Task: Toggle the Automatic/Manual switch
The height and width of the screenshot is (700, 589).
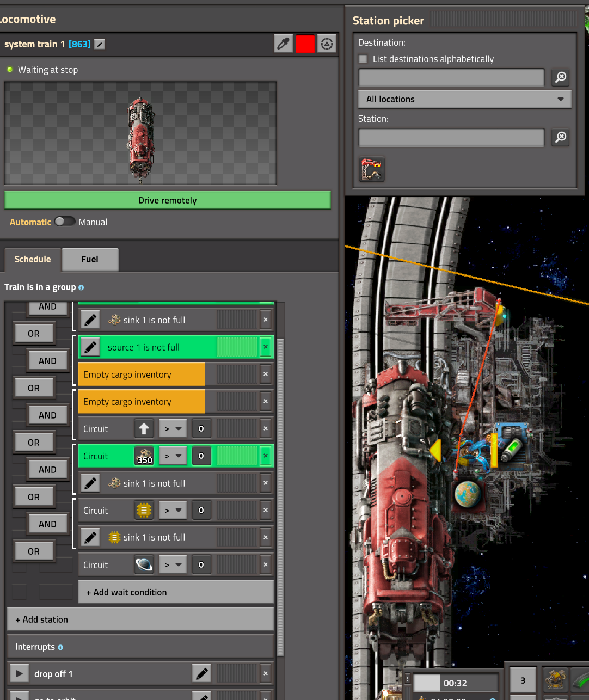Action: 65,222
